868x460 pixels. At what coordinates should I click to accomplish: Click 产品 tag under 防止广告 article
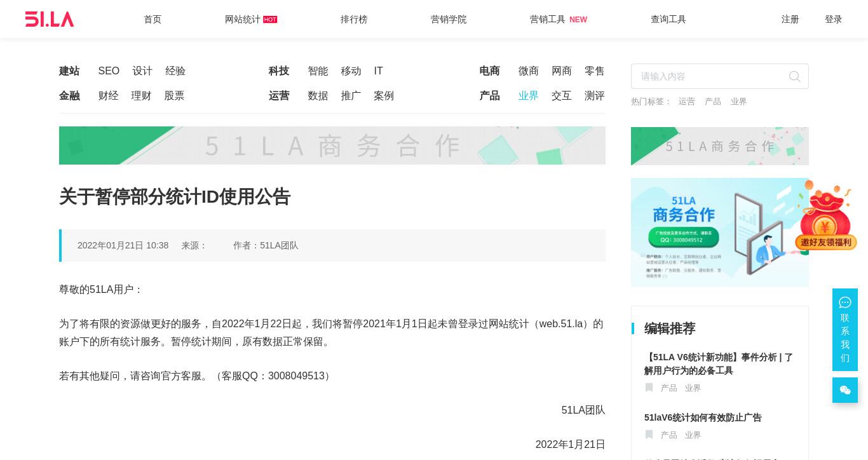point(668,435)
